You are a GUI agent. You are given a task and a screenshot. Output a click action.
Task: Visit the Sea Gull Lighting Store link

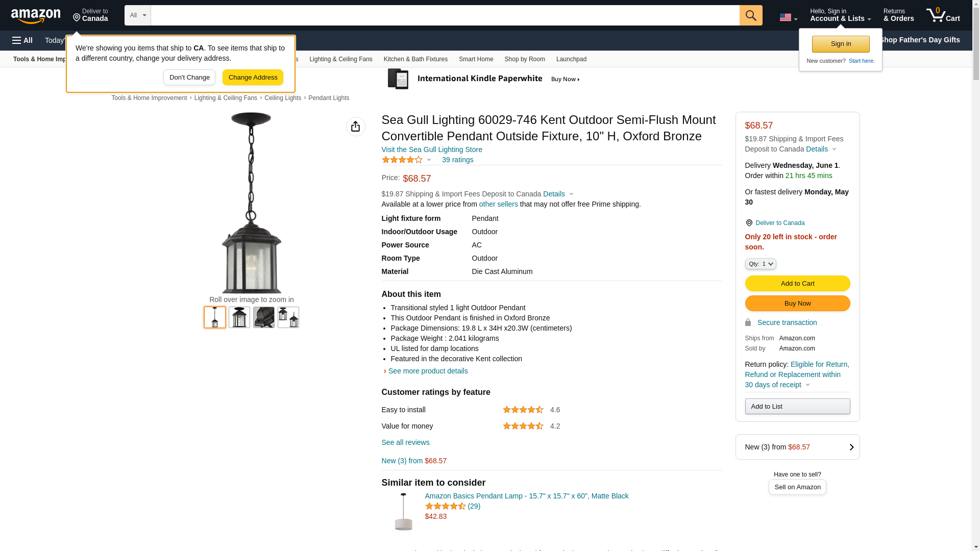431,149
